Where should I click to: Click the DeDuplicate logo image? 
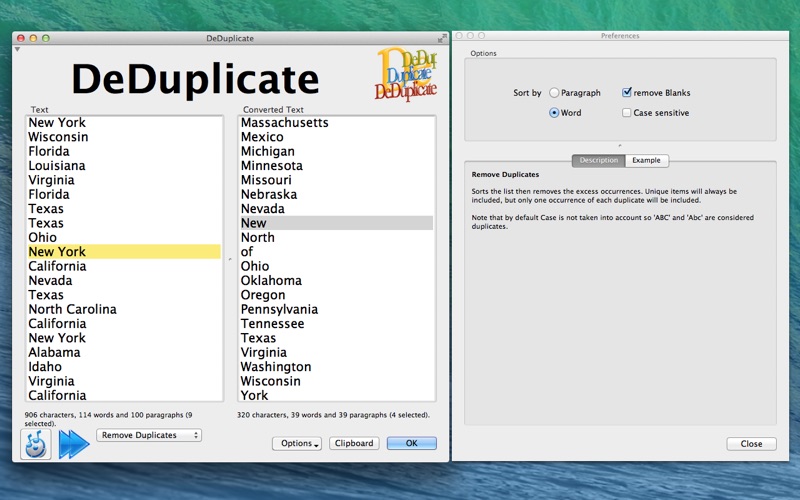pyautogui.click(x=406, y=74)
